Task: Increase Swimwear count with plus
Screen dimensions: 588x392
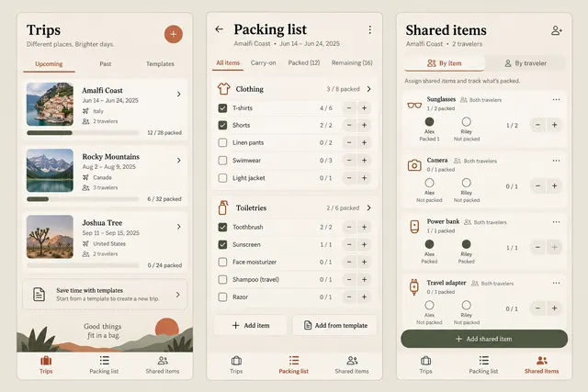Action: pos(364,161)
